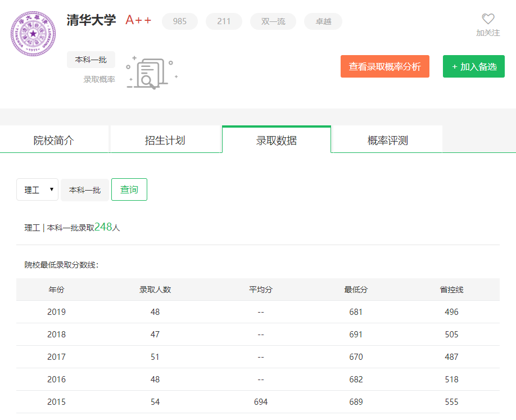516x420 pixels.
Task: Select the 录取数据 tab
Action: [x=277, y=140]
